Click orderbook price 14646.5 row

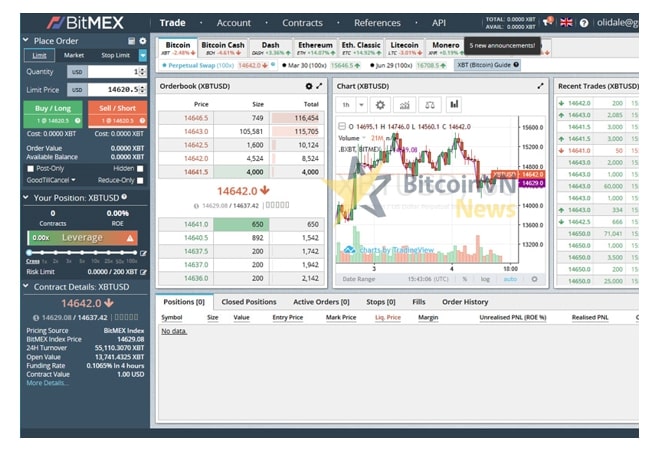(240, 118)
